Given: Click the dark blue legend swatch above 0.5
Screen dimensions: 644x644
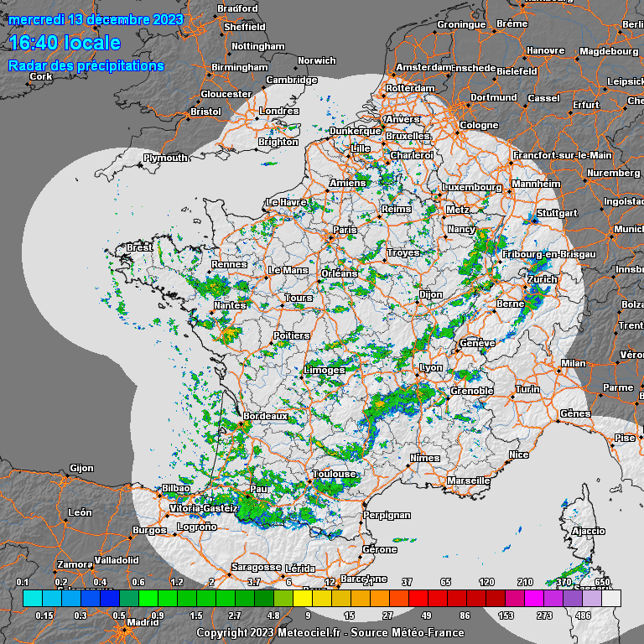Looking at the screenshot, I should click(109, 598).
